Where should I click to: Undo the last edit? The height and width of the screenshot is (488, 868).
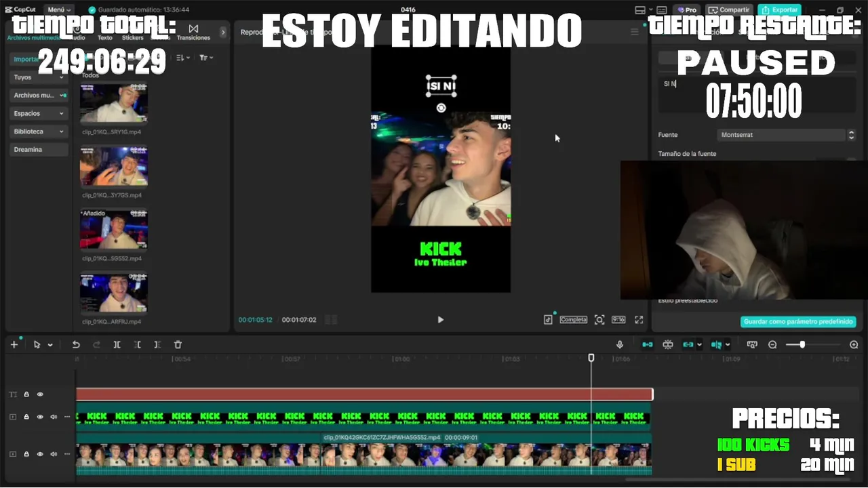point(76,344)
